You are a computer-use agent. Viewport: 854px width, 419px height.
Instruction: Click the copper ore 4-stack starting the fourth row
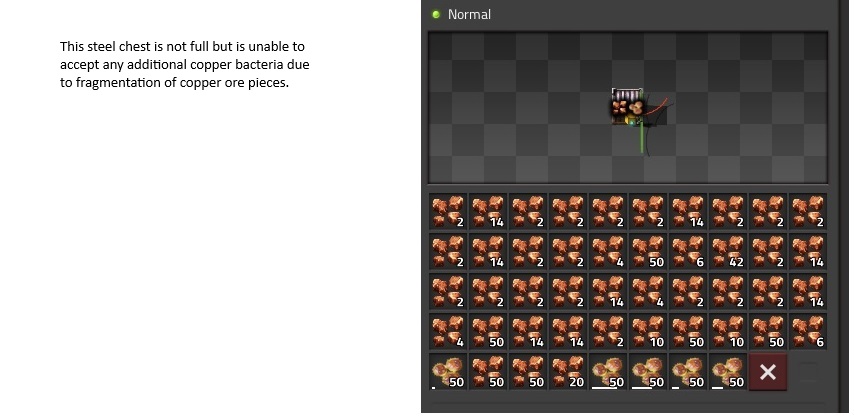pyautogui.click(x=448, y=332)
